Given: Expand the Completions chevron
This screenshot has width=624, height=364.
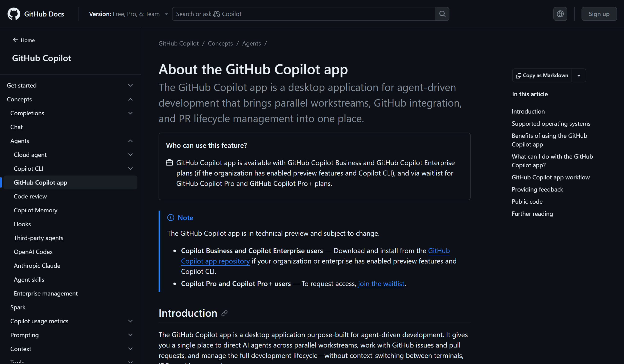Looking at the screenshot, I should 130,113.
